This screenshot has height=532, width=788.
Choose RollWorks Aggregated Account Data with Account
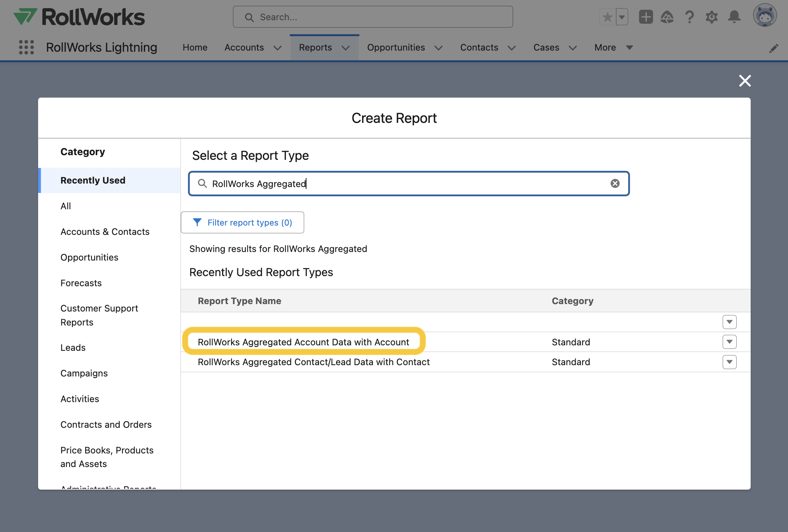click(x=303, y=342)
